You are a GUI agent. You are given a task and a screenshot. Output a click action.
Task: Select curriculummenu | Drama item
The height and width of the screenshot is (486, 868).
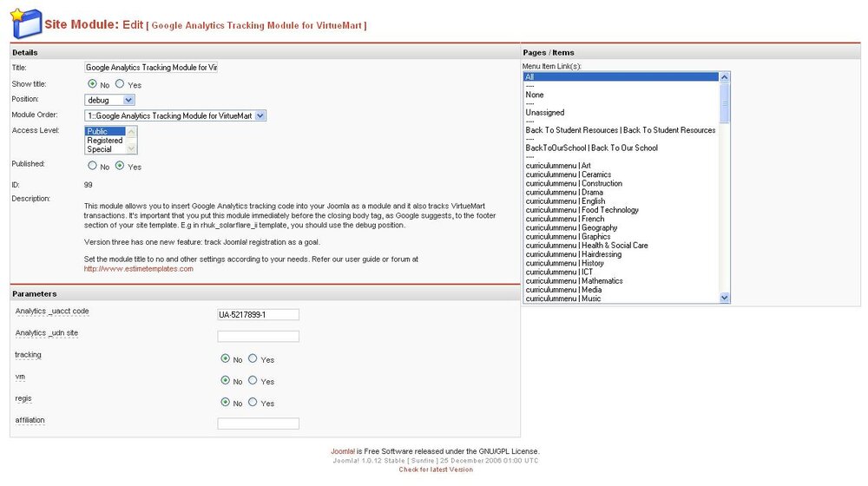pyautogui.click(x=621, y=192)
